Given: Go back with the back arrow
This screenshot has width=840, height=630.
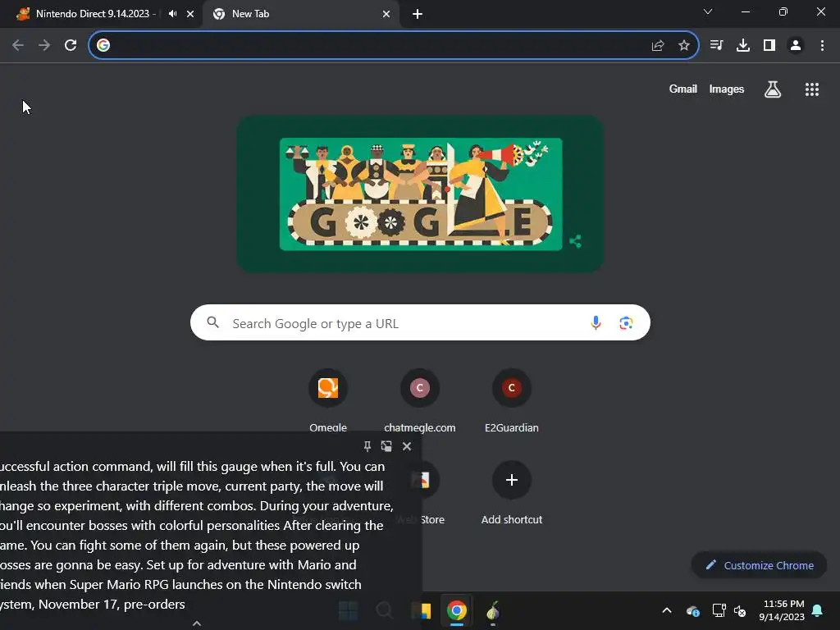Looking at the screenshot, I should coord(18,45).
